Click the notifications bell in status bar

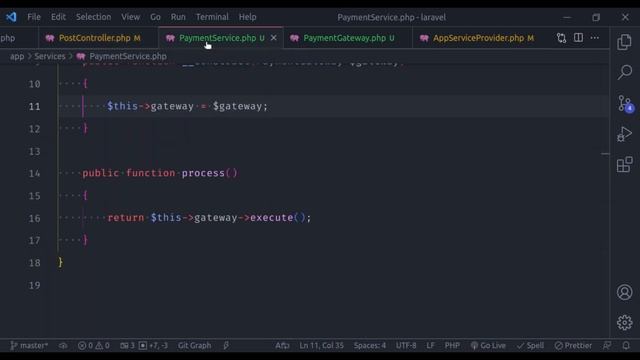[x=626, y=345]
